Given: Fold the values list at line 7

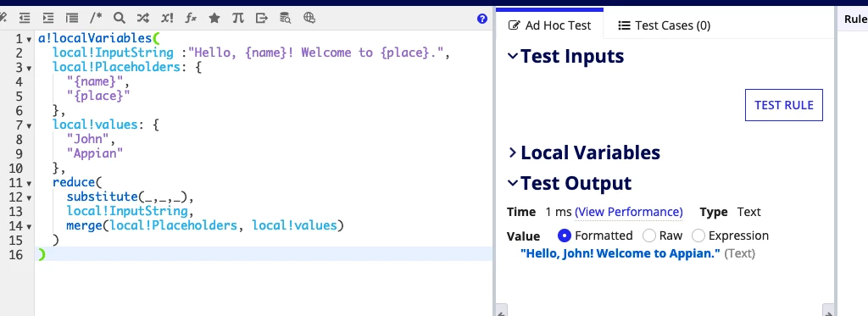Looking at the screenshot, I should (29, 125).
